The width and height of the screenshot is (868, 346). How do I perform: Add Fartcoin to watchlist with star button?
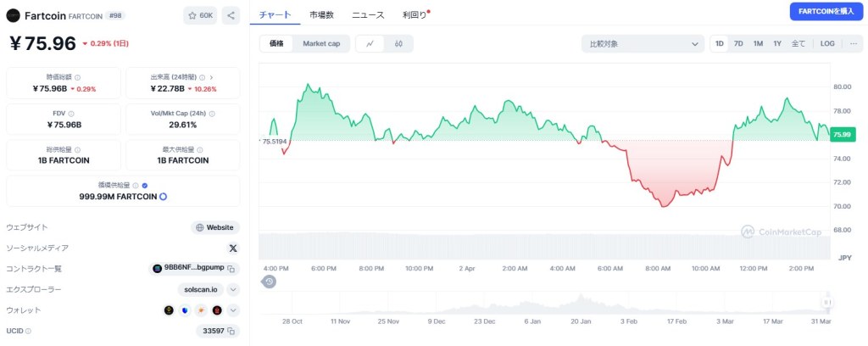[200, 15]
